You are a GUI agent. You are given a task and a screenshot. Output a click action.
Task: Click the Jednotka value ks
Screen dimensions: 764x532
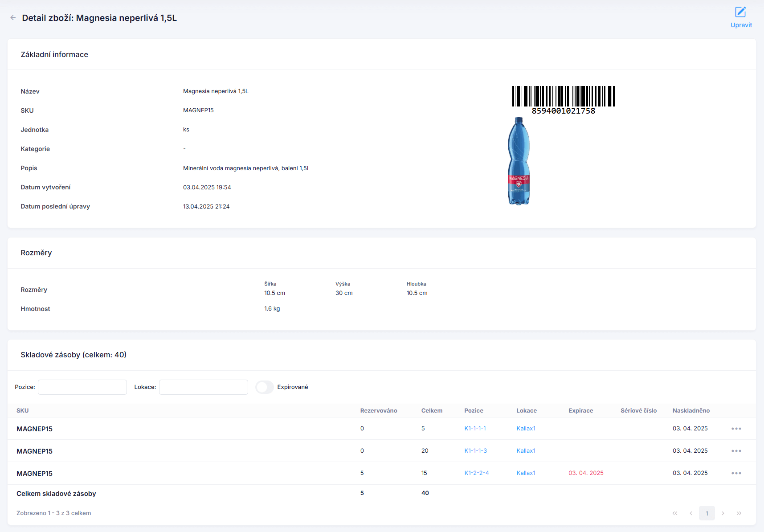click(x=186, y=130)
